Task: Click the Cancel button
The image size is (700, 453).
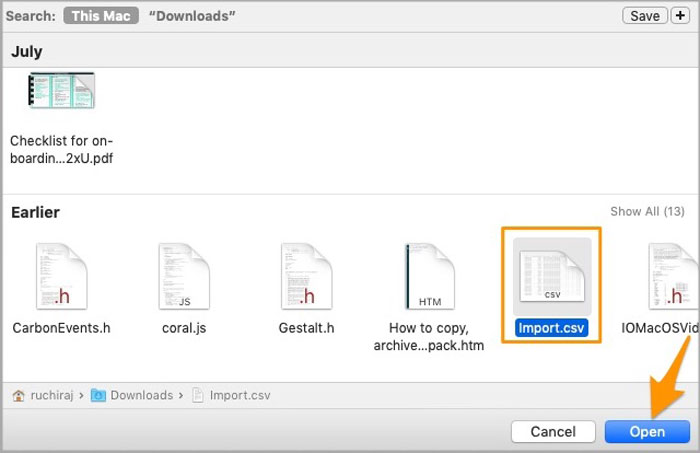Action: coord(553,432)
